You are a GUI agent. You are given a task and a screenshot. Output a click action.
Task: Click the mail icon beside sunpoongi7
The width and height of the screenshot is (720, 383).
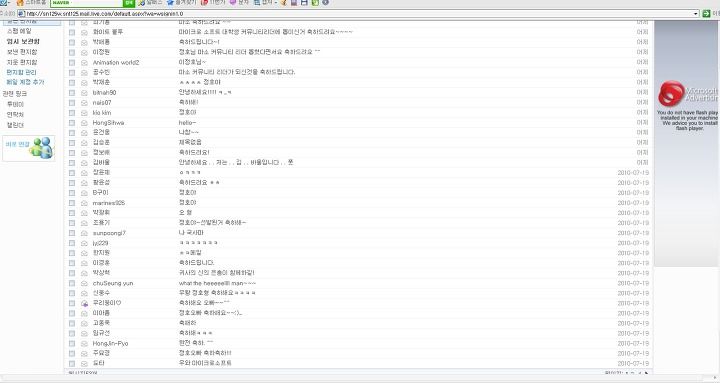click(x=84, y=233)
